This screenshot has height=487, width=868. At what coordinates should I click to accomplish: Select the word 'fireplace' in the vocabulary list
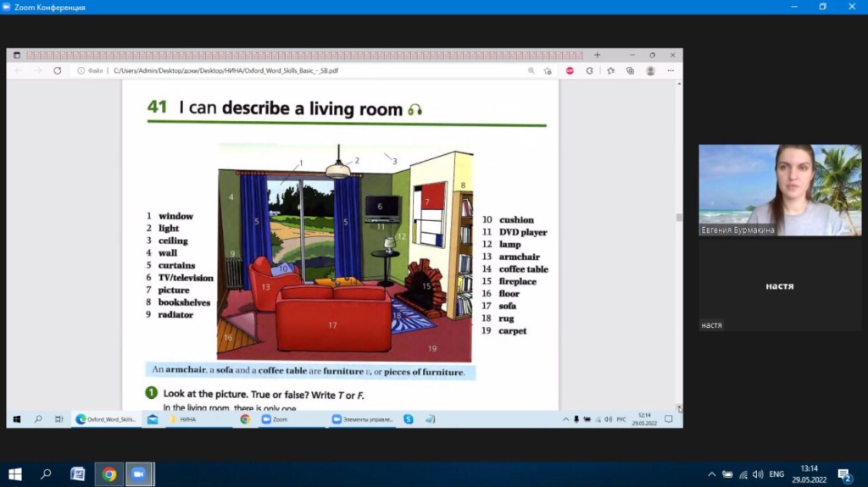point(518,281)
